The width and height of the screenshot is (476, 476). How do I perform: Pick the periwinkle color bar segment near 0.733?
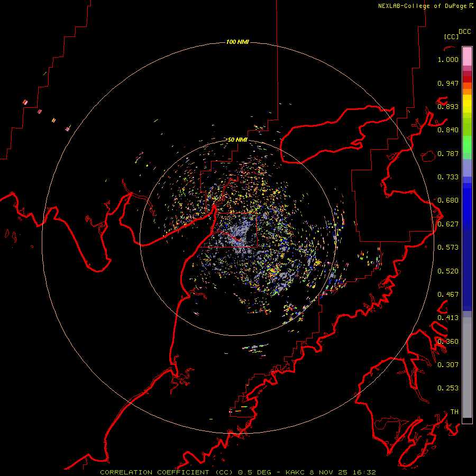click(467, 168)
